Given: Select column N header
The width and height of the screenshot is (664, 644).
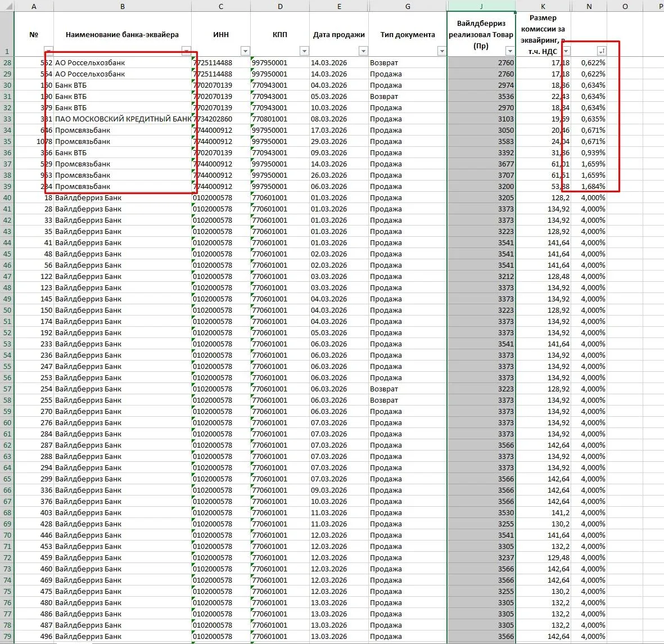Looking at the screenshot, I should click(589, 6).
